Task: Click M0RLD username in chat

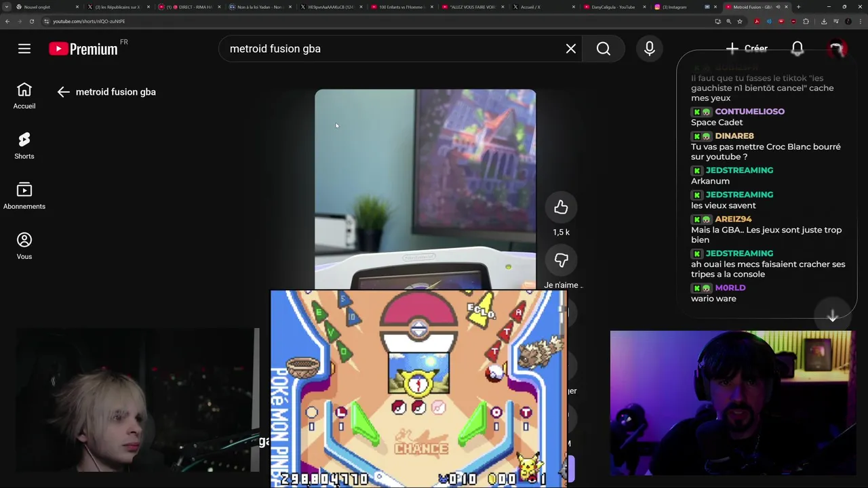Action: 730,288
